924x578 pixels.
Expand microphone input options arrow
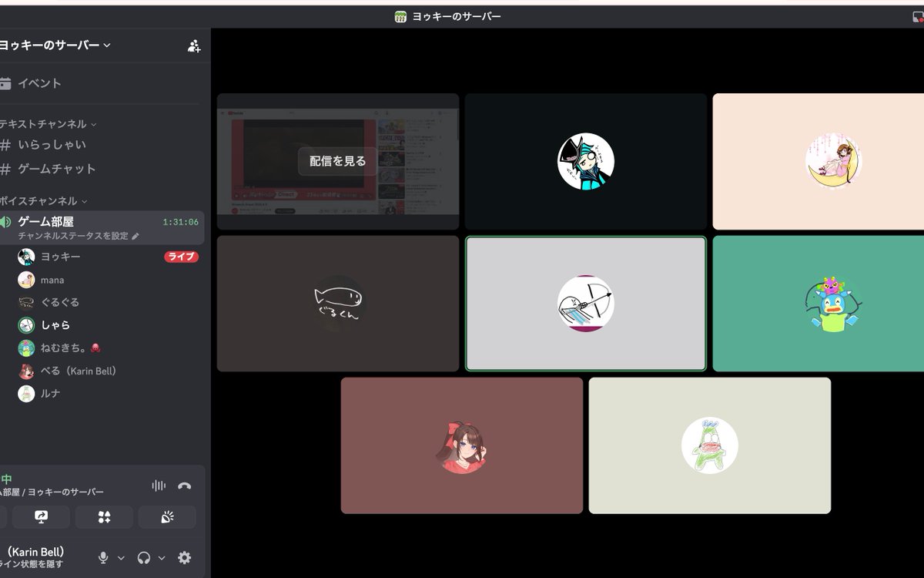pyautogui.click(x=121, y=558)
